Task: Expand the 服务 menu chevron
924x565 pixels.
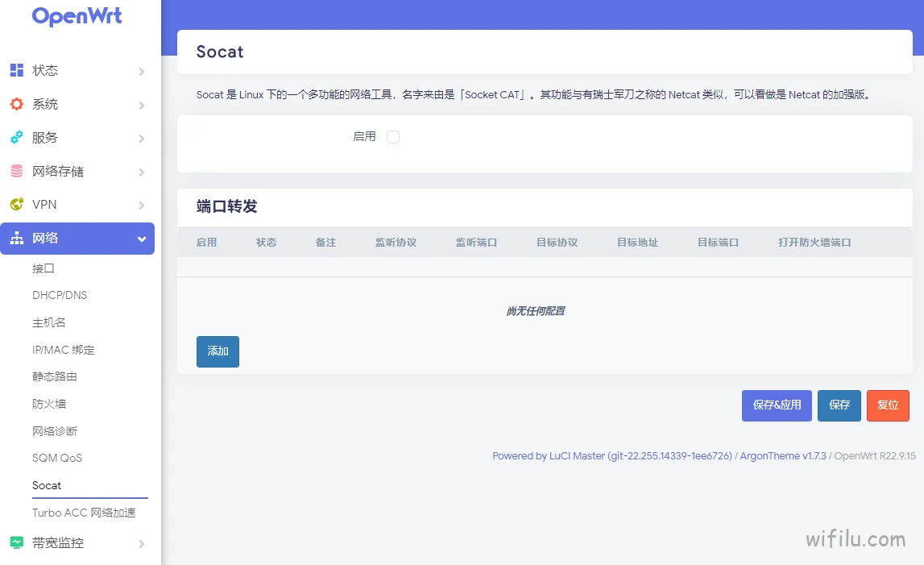Action: pyautogui.click(x=142, y=139)
